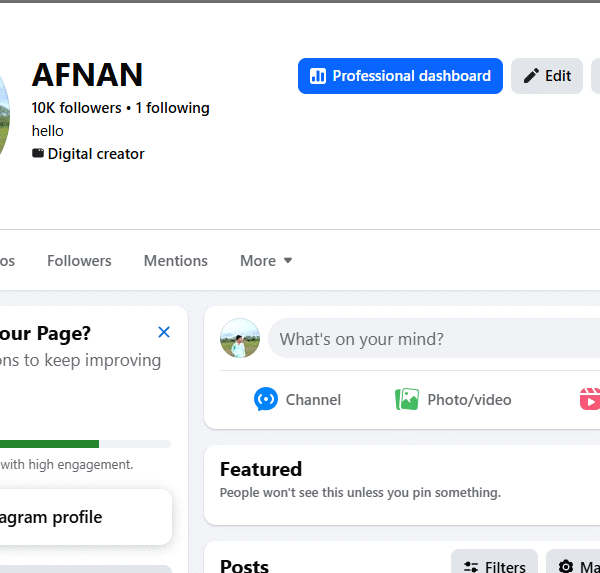Click the AFNAN profile name
This screenshot has height=573, width=600.
88,75
